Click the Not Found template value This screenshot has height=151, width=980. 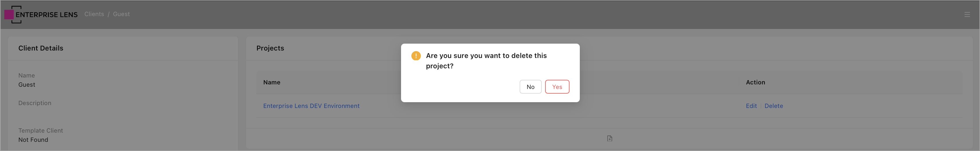click(33, 140)
